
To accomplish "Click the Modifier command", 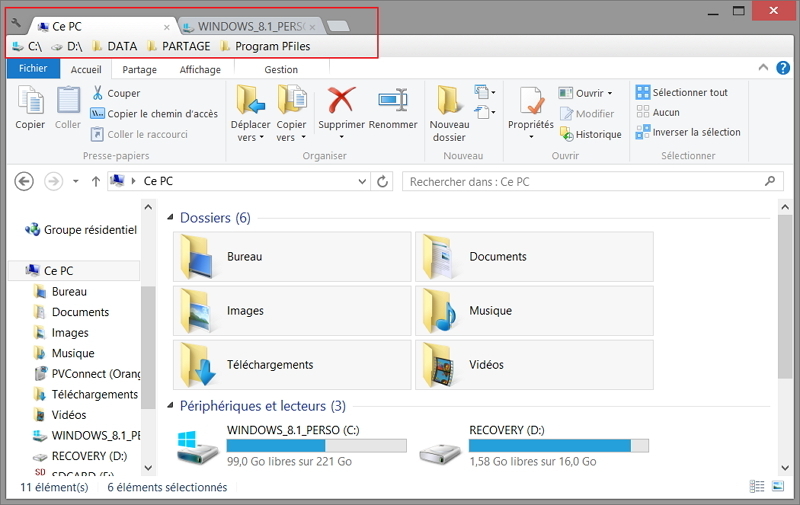I will click(587, 114).
